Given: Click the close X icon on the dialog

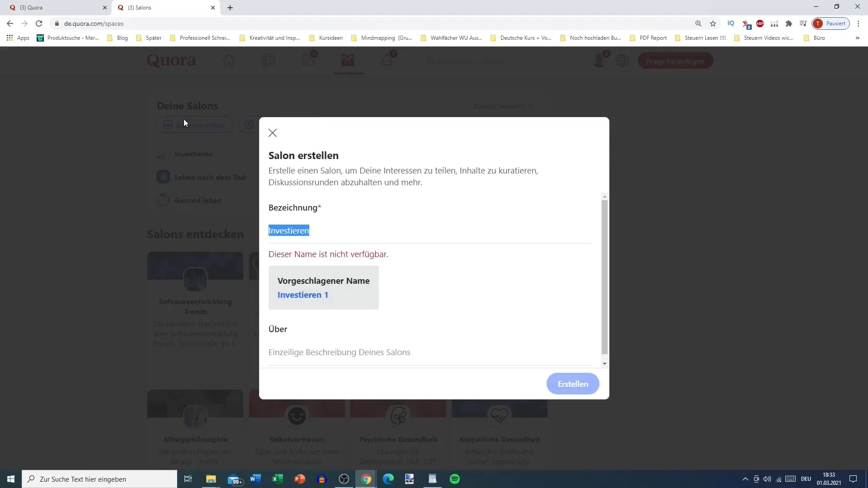Looking at the screenshot, I should (x=273, y=132).
